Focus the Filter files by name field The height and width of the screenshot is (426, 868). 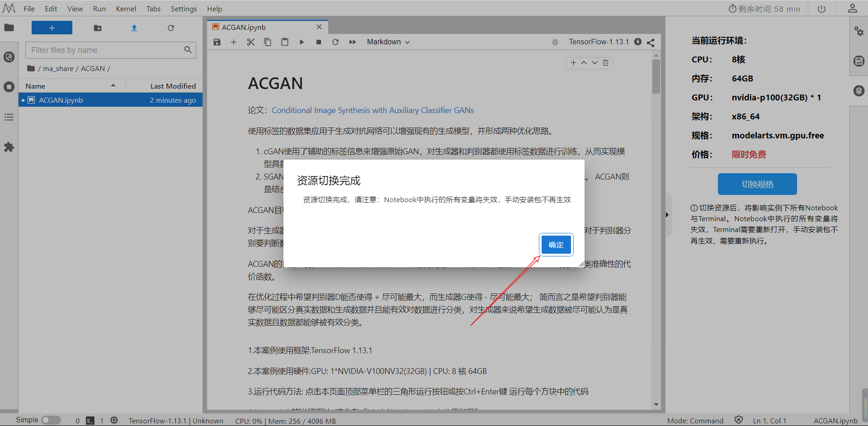[x=111, y=50]
